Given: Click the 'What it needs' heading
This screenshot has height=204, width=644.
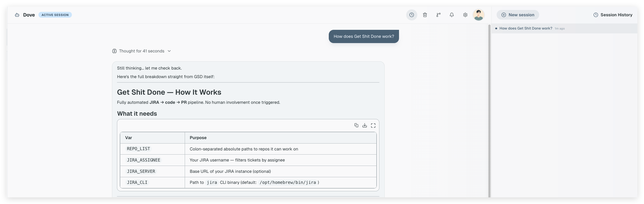Looking at the screenshot, I should click(137, 114).
